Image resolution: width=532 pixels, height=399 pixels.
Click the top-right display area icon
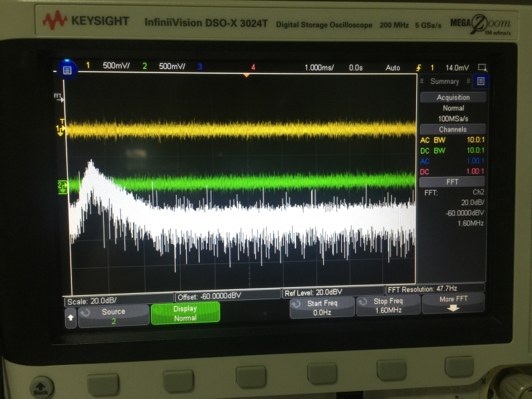click(x=482, y=68)
